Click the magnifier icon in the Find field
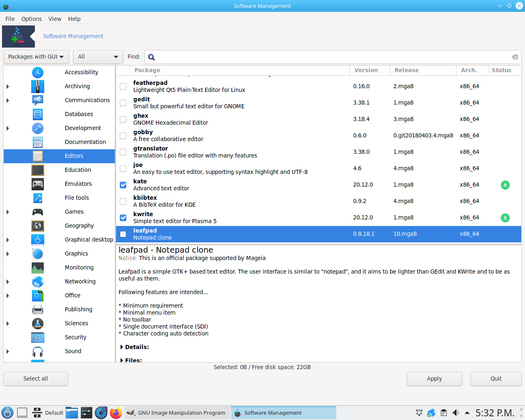525x420 pixels. (151, 57)
